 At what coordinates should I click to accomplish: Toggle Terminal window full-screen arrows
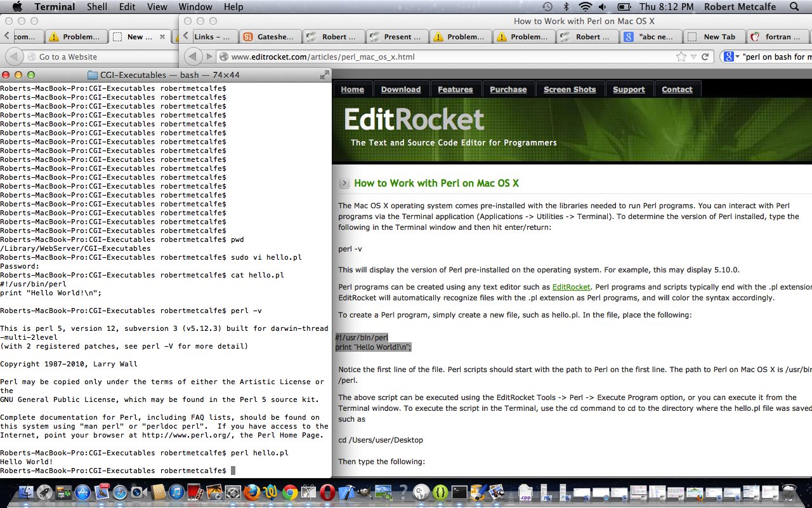[x=324, y=75]
